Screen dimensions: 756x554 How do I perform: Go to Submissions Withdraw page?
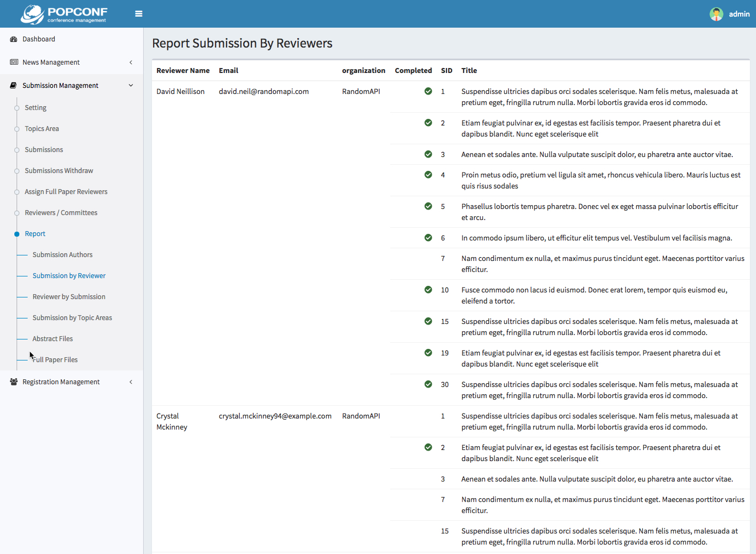pos(59,171)
